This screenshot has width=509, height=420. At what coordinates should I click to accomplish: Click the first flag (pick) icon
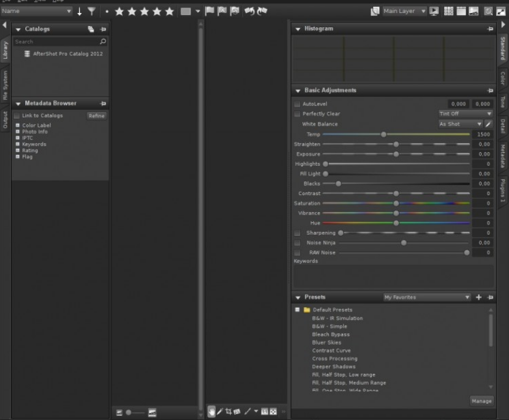click(x=210, y=11)
